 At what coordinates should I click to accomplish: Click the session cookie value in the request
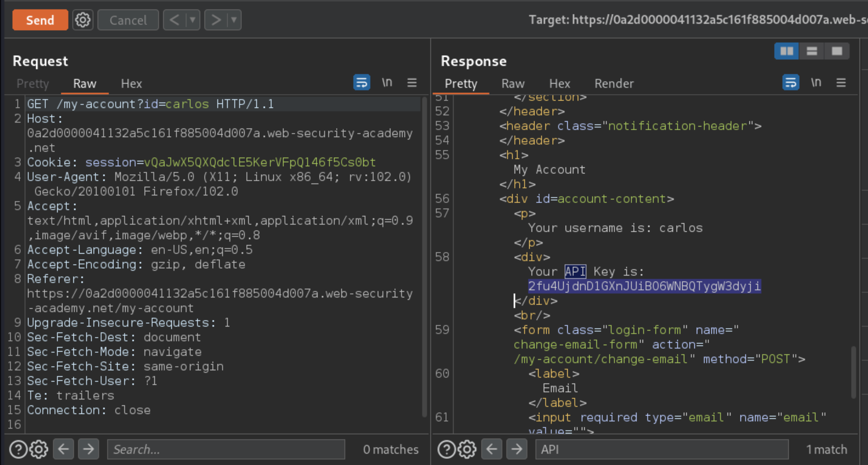pyautogui.click(x=260, y=162)
